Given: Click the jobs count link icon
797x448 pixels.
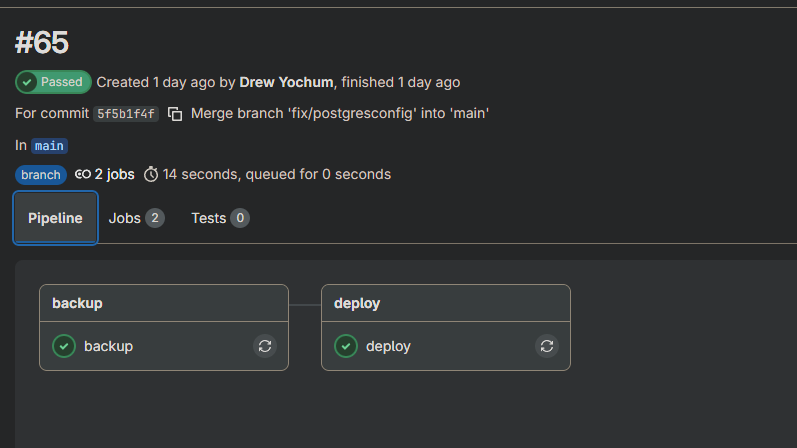Looking at the screenshot, I should point(83,174).
